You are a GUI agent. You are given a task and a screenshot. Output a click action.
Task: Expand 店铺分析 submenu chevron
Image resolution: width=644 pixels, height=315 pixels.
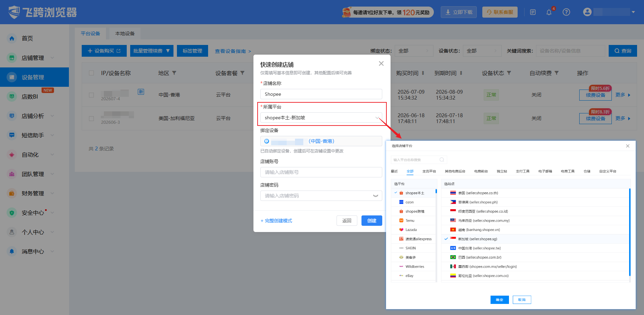point(52,116)
